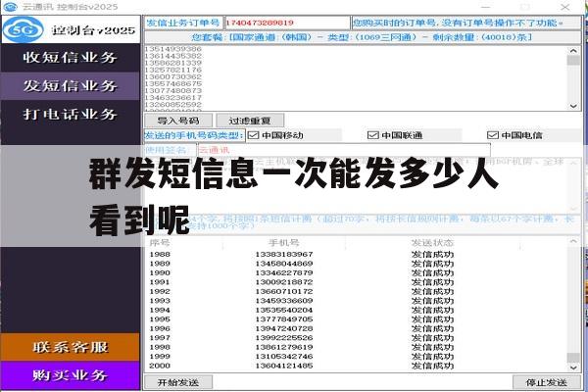This screenshot has width=588, height=392.
Task: Click 发信成功 status in row 1992
Action: (x=432, y=291)
